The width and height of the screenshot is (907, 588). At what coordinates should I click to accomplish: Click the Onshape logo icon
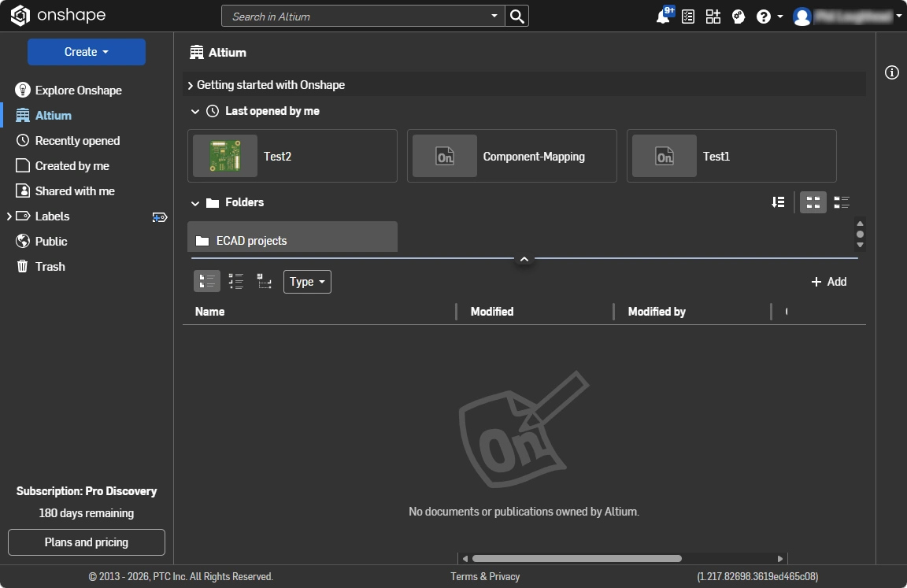pos(20,16)
